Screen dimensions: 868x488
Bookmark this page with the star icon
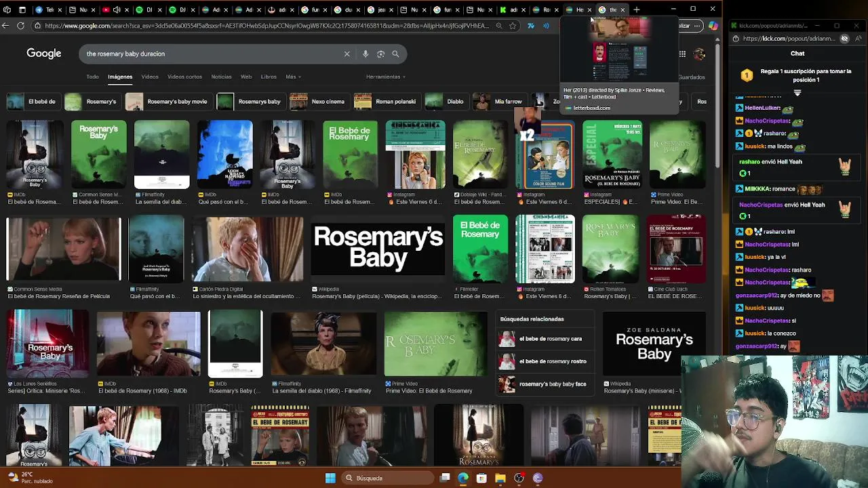click(x=513, y=26)
